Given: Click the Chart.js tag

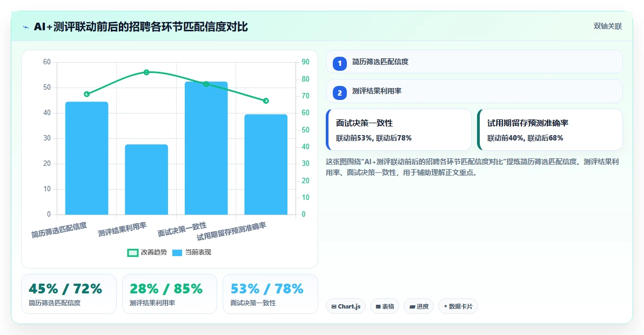Looking at the screenshot, I should click(x=345, y=306).
